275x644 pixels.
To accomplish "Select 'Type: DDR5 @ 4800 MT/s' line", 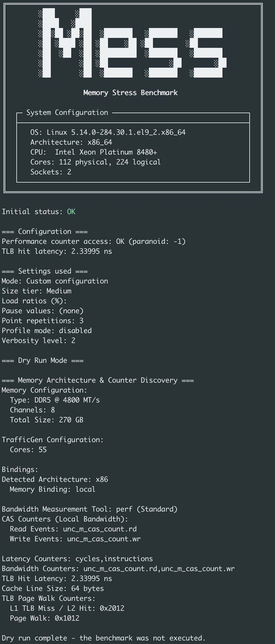I will coord(55,400).
